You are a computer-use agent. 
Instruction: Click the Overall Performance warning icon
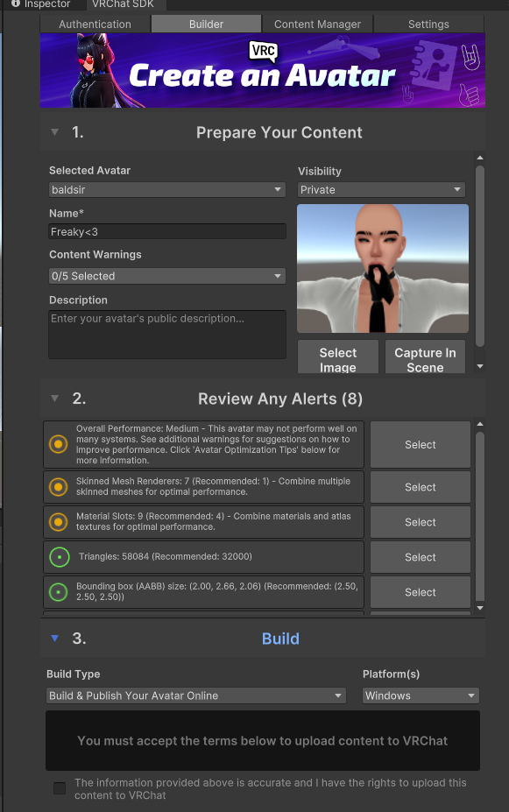tap(59, 444)
